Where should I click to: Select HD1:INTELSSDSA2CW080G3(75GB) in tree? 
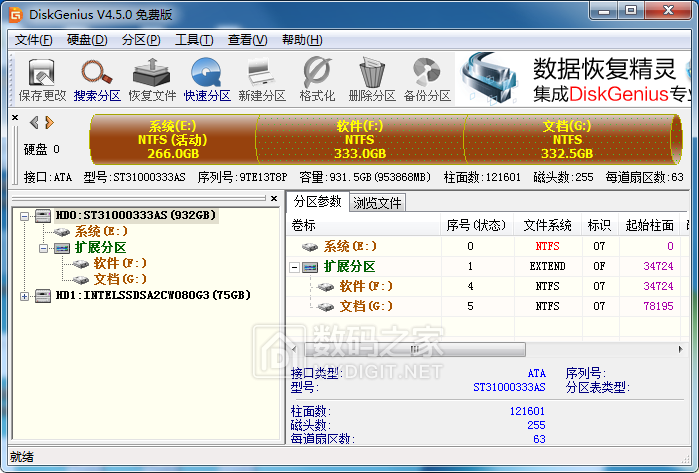pyautogui.click(x=153, y=295)
